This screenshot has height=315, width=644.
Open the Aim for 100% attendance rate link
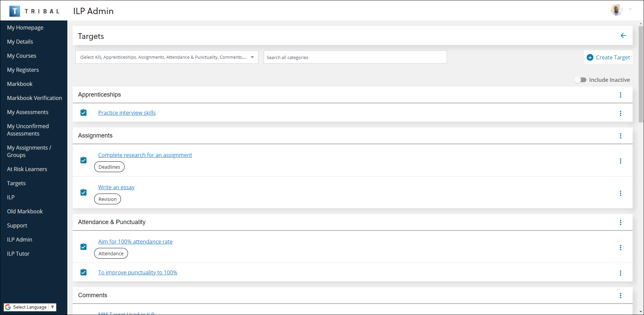pos(135,242)
